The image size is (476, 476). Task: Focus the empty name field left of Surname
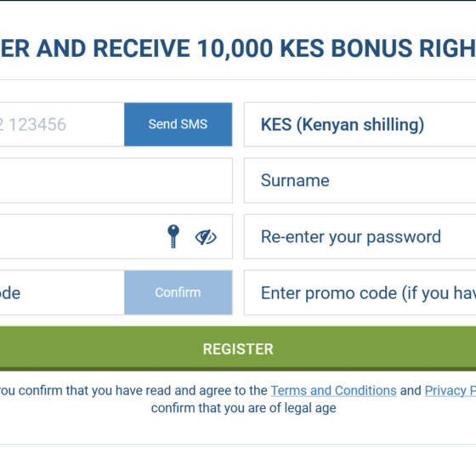116,180
